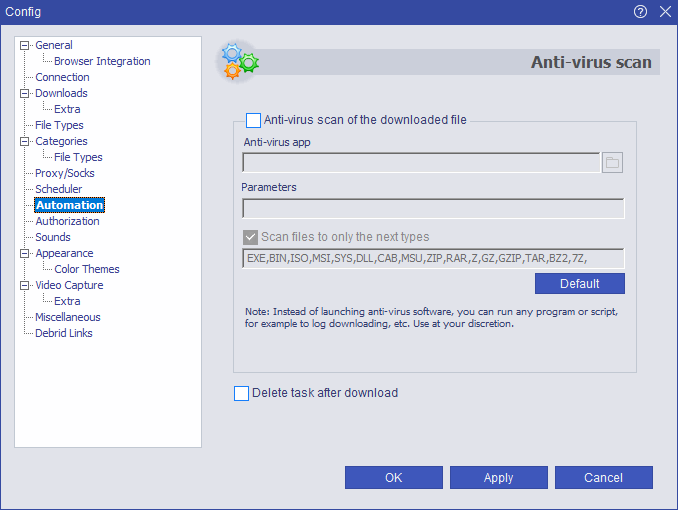Enable Delete task after download
Screen dimensions: 678x510
pyautogui.click(x=241, y=394)
